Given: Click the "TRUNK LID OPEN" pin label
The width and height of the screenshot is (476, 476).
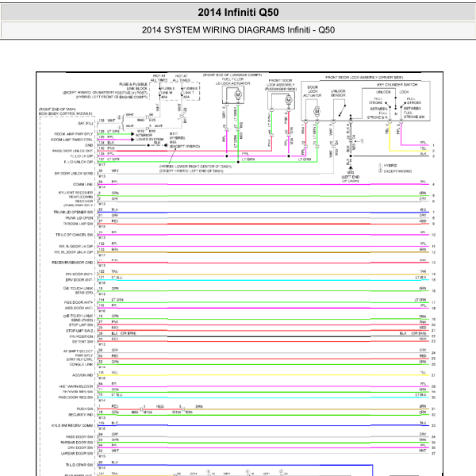Looking at the screenshot, I should click(79, 218).
